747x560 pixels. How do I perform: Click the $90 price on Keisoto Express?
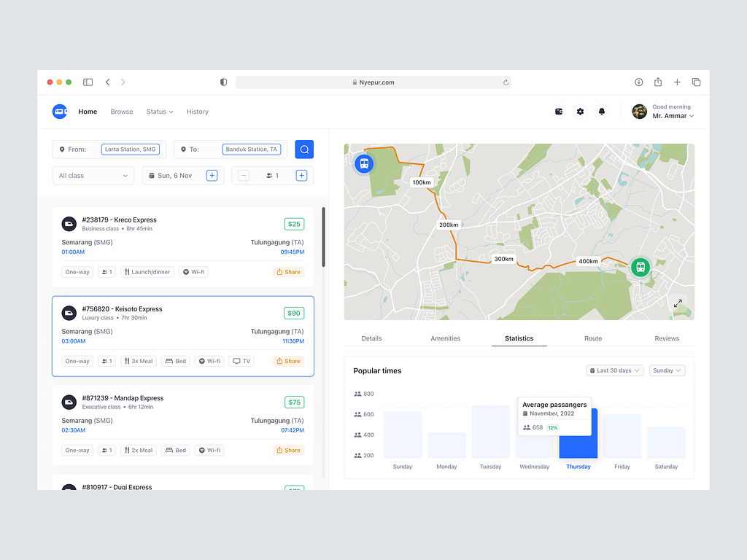pos(294,314)
